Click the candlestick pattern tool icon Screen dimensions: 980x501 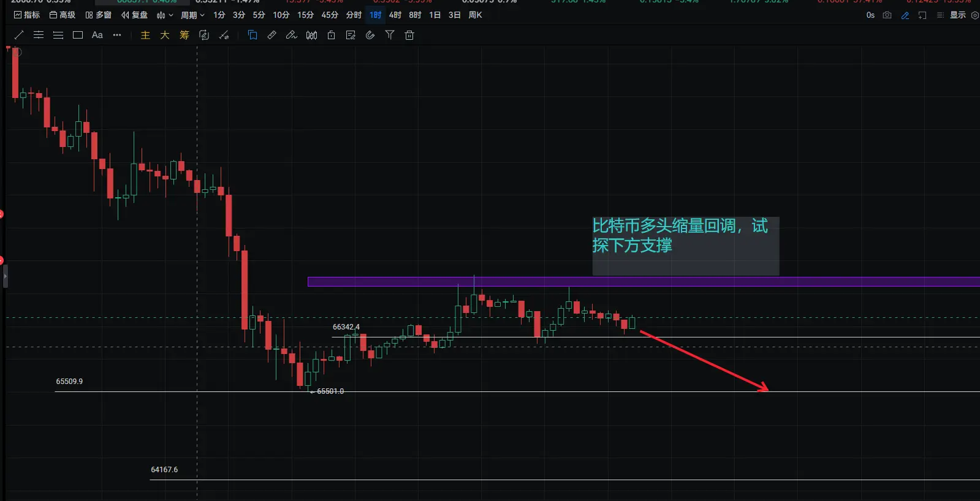pos(311,35)
